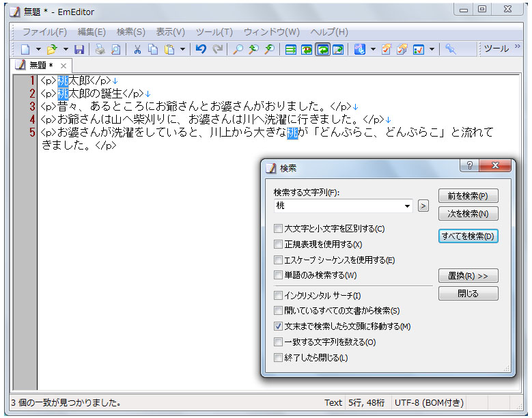
Task: Click UTF-8 (BOM付き) in status bar
Action: tap(429, 403)
